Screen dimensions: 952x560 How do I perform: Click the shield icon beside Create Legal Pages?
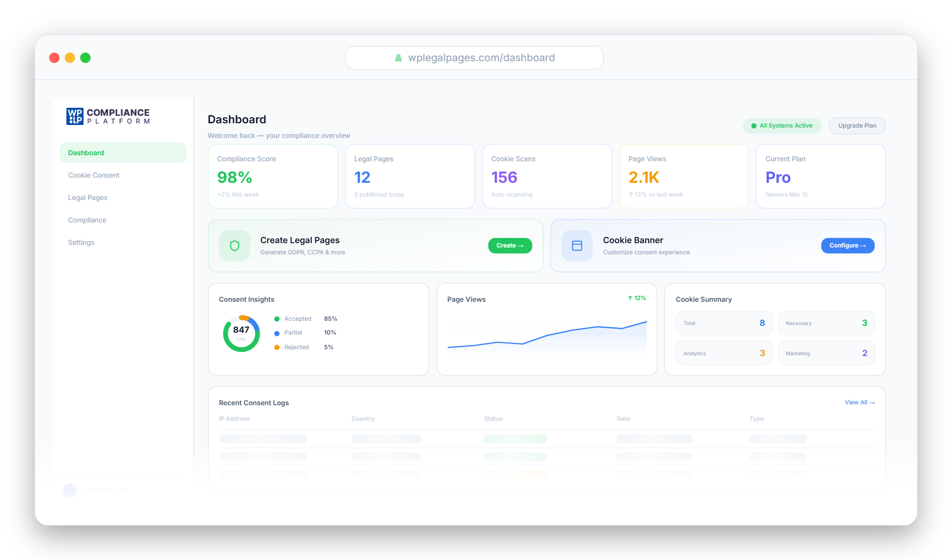pos(234,246)
